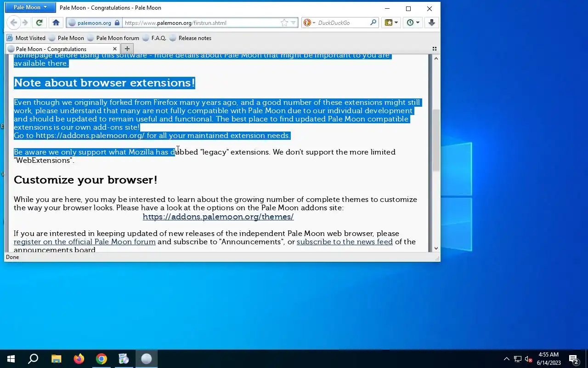Open the downloads arrow button
This screenshot has height=368, width=588.
point(431,23)
